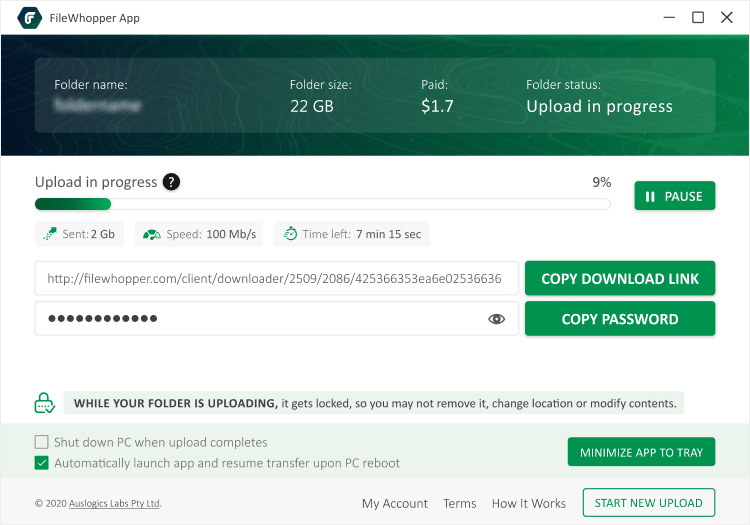750x525 pixels.
Task: Click the stopwatch Time left icon
Action: point(290,233)
